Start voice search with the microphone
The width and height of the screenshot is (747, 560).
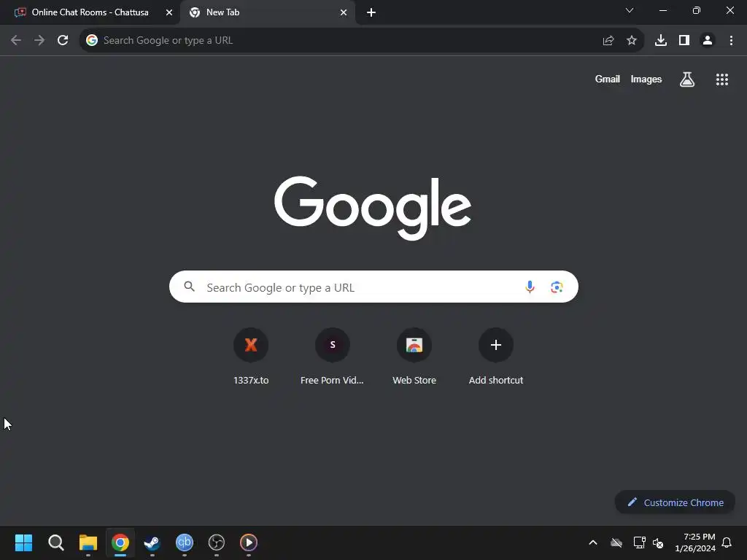[530, 287]
